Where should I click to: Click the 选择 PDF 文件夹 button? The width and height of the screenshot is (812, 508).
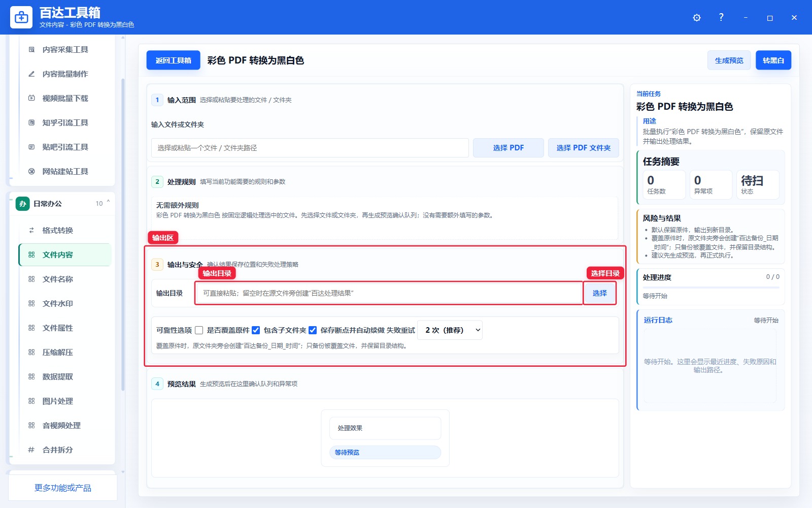coord(584,148)
